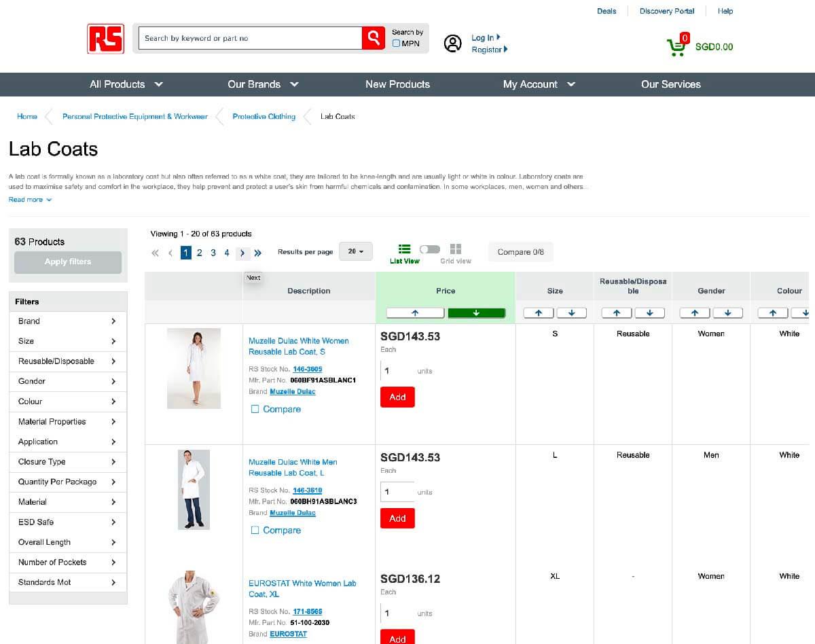Jump to last page double-arrow icon
The height and width of the screenshot is (644, 815).
coord(258,253)
